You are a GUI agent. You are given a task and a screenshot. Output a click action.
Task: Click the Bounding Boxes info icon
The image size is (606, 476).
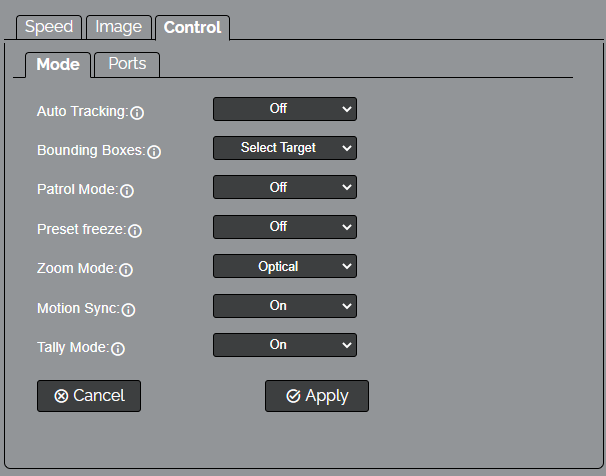pos(154,152)
